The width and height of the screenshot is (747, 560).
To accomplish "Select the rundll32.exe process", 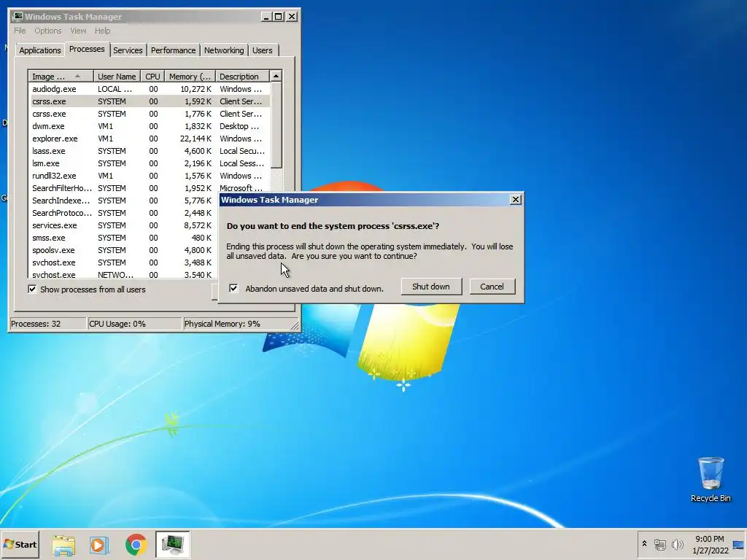I will 149,176.
